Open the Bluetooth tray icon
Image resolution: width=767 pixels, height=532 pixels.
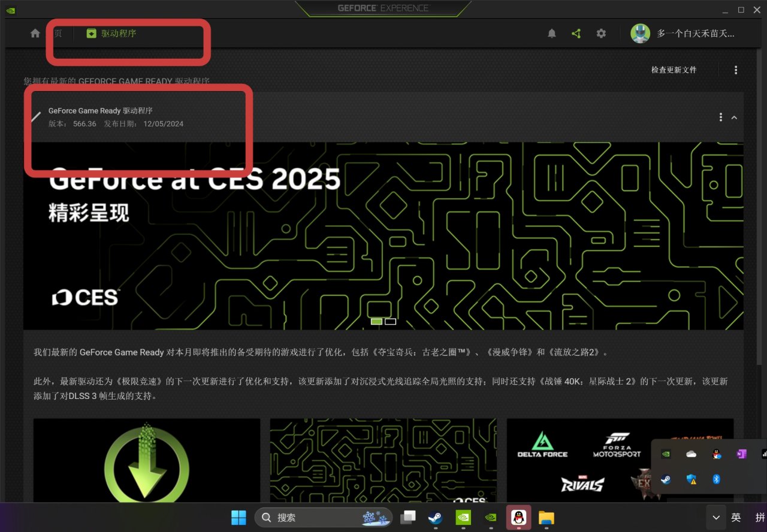click(716, 479)
